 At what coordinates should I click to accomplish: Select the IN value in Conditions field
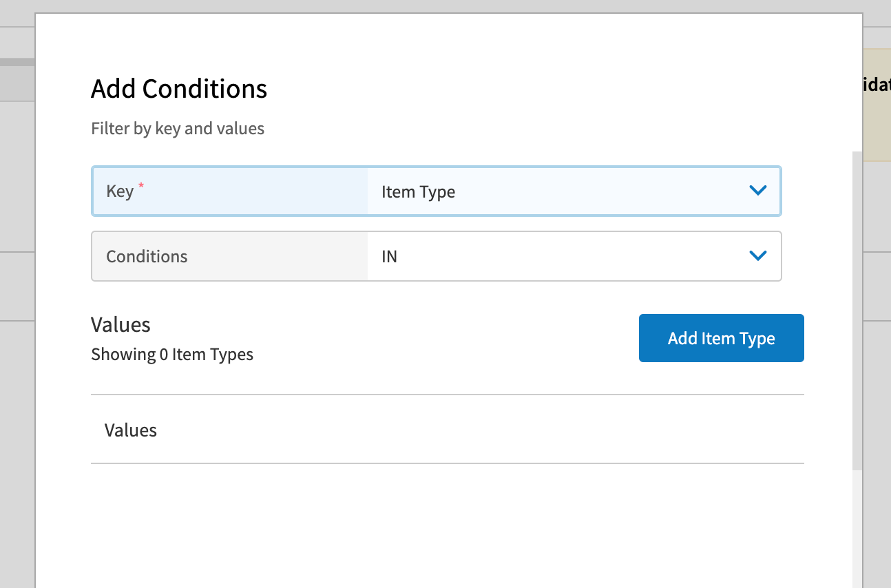389,255
